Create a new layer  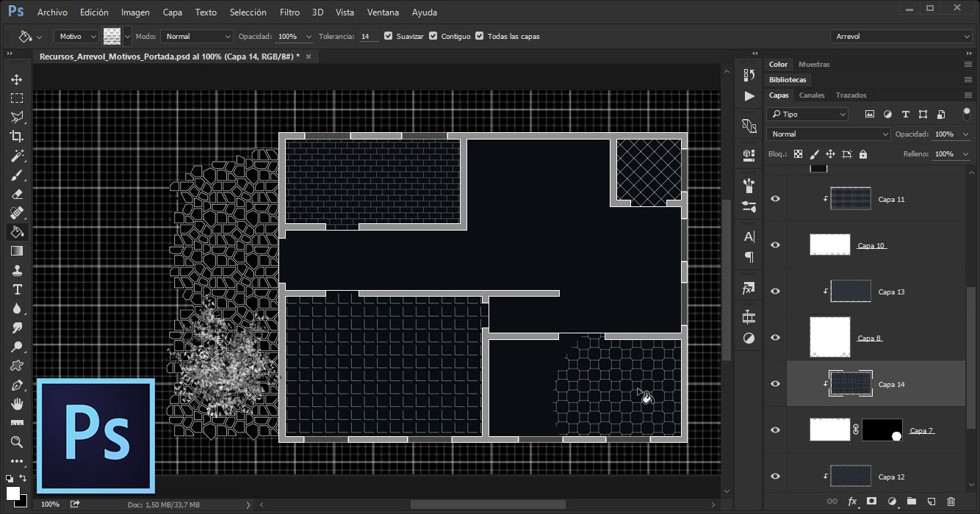pyautogui.click(x=931, y=502)
